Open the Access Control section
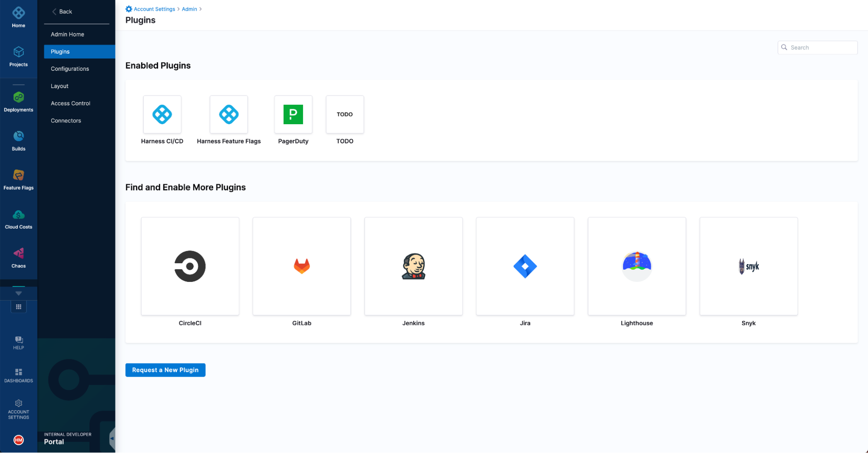The image size is (868, 453). 70,103
